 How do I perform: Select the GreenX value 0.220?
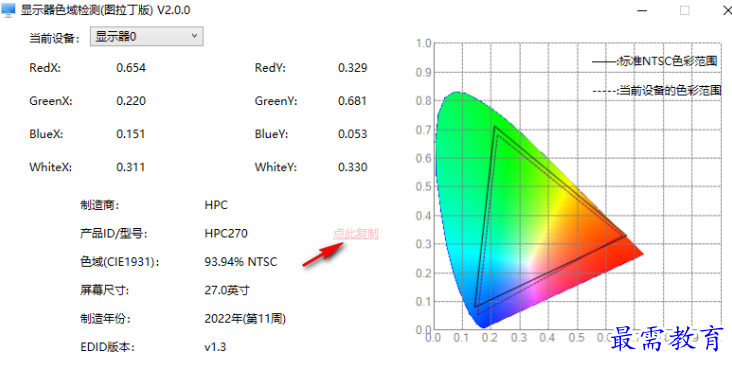pyautogui.click(x=131, y=101)
